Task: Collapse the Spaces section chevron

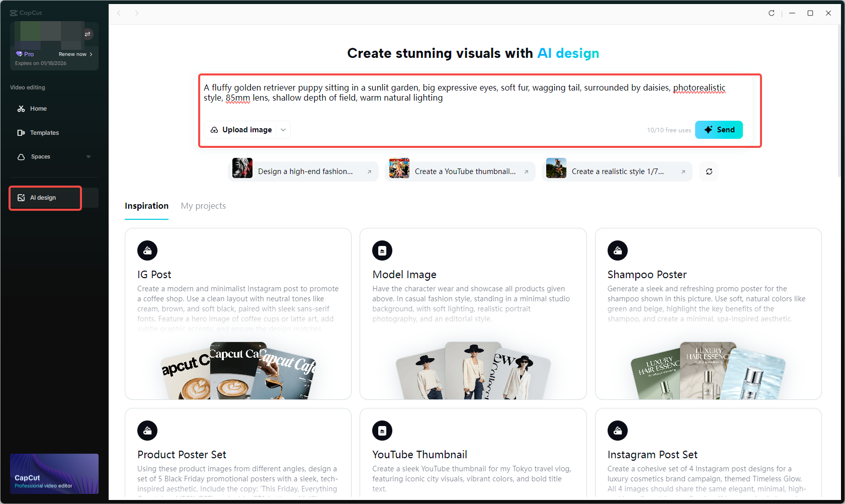Action: click(89, 156)
